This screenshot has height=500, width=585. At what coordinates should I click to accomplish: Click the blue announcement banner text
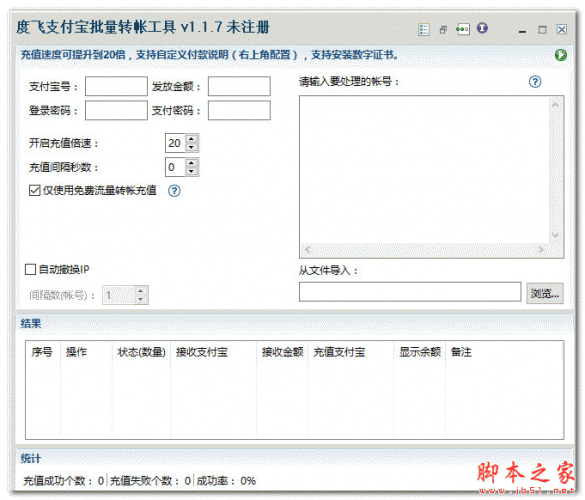210,55
